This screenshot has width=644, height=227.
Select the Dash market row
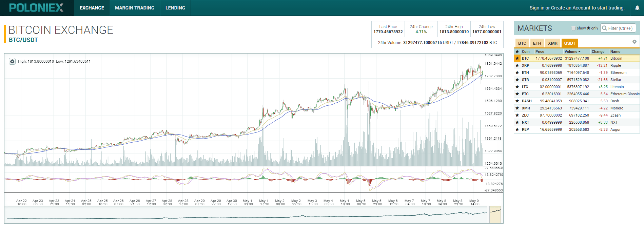(x=577, y=101)
